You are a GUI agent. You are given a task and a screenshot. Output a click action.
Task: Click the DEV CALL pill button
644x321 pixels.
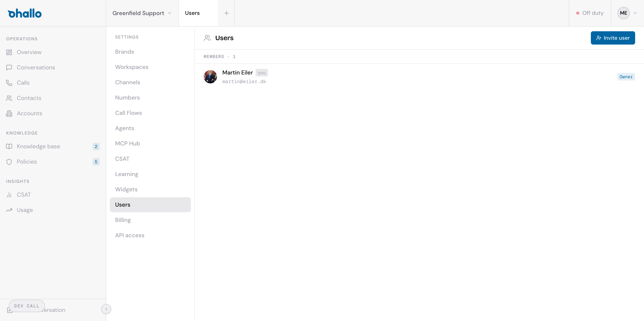27,306
